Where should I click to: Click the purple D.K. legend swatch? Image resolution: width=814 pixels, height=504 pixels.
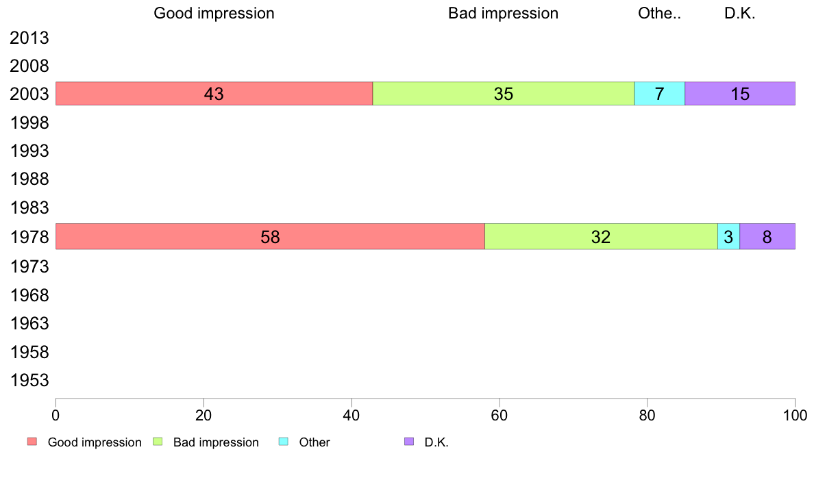[409, 442]
